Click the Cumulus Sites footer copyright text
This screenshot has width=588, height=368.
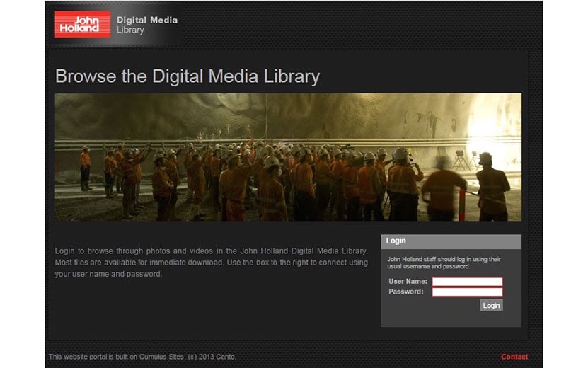point(142,357)
